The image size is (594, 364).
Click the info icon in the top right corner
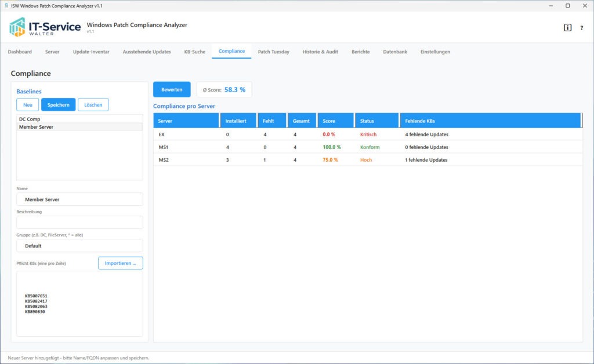pyautogui.click(x=566, y=26)
